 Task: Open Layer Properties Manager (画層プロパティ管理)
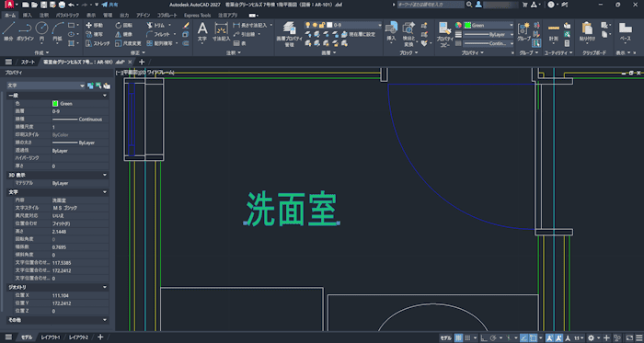pyautogui.click(x=289, y=34)
